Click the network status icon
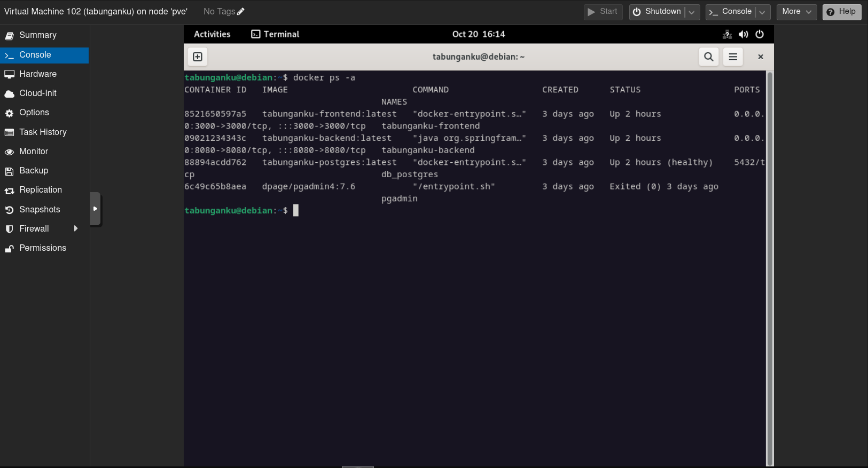This screenshot has width=868, height=468. [727, 34]
